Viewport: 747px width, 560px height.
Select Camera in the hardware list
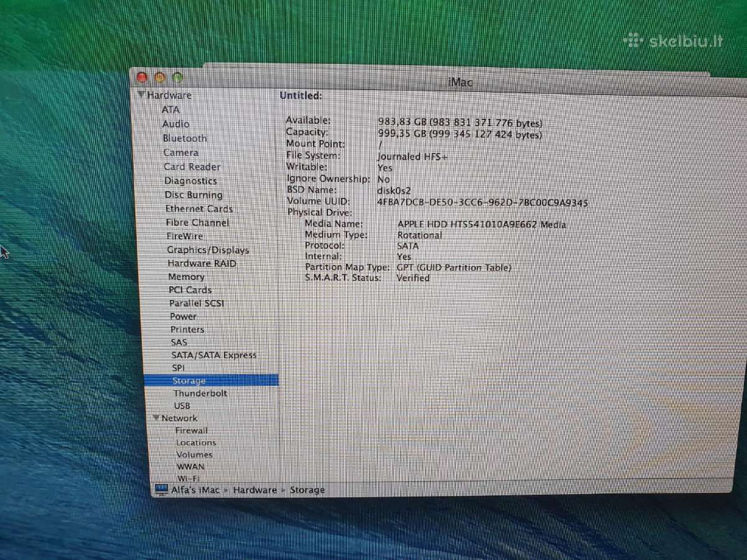pyautogui.click(x=181, y=152)
